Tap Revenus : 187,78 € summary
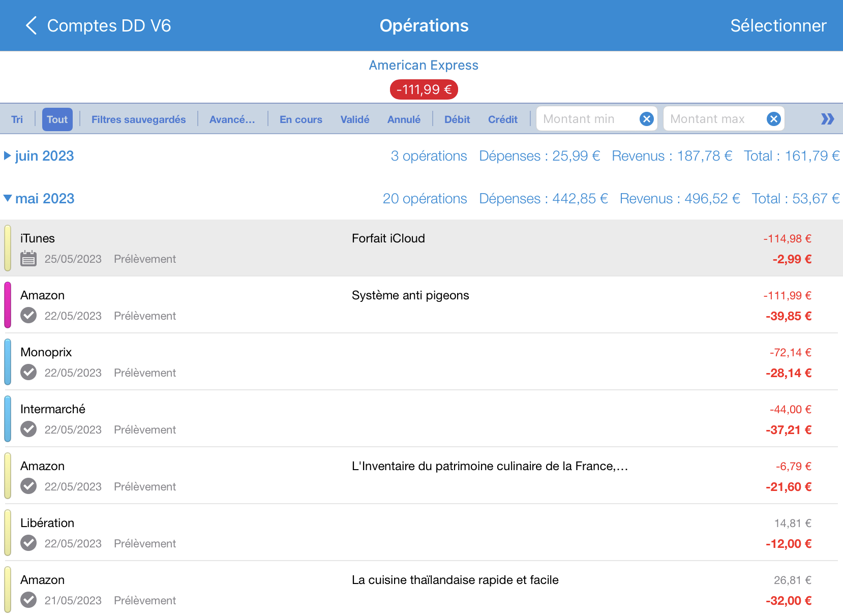The width and height of the screenshot is (843, 616). [672, 156]
